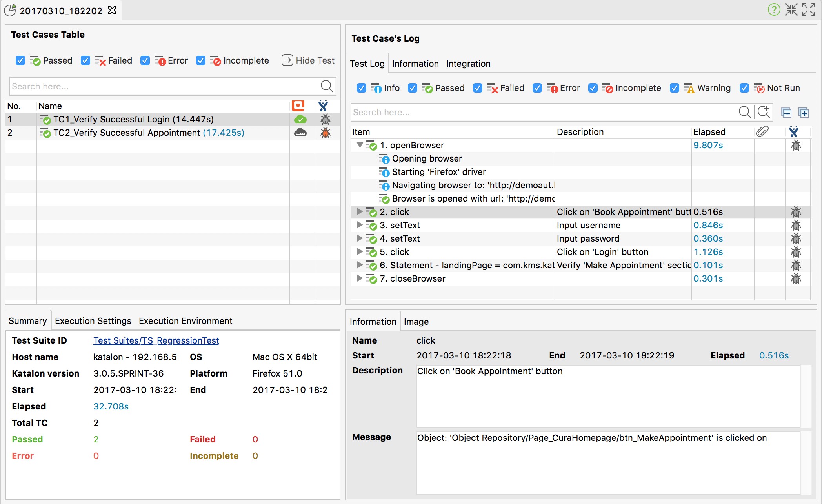Click the expand all log items icon
This screenshot has height=504, width=822.
pyautogui.click(x=804, y=113)
